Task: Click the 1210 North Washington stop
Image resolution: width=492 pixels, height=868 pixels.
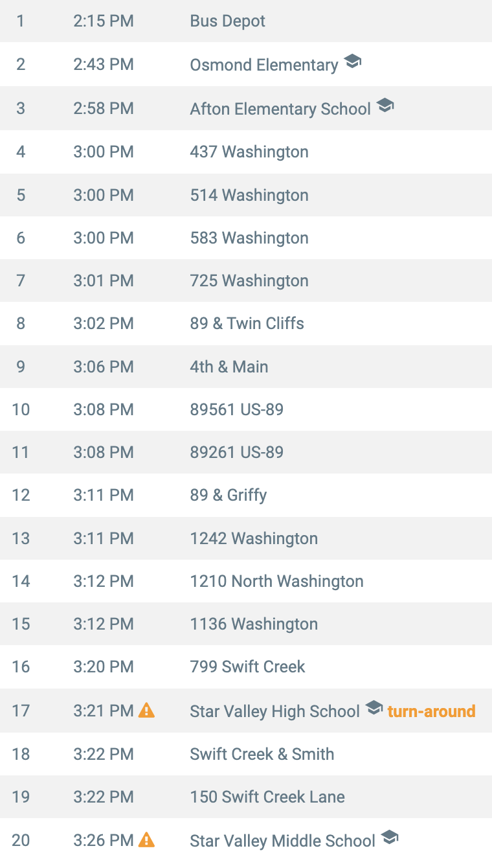Action: 246,581
